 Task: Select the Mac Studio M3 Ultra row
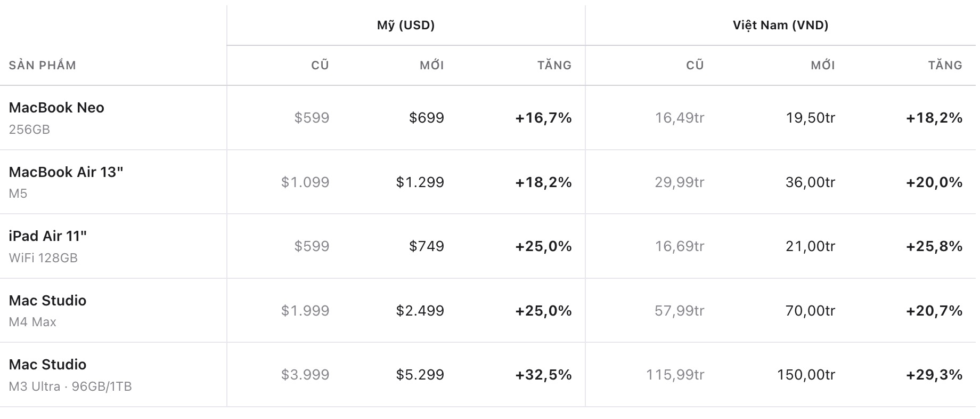pyautogui.click(x=488, y=375)
